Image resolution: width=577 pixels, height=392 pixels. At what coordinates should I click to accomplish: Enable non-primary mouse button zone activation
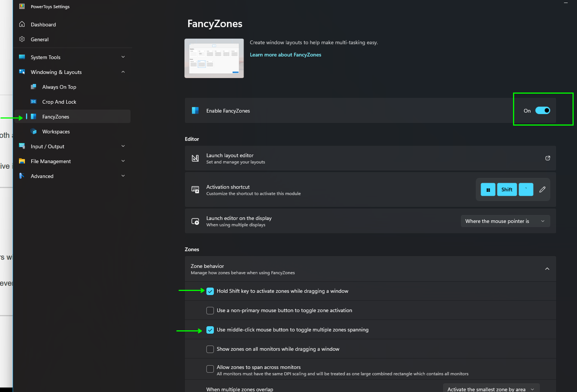210,310
